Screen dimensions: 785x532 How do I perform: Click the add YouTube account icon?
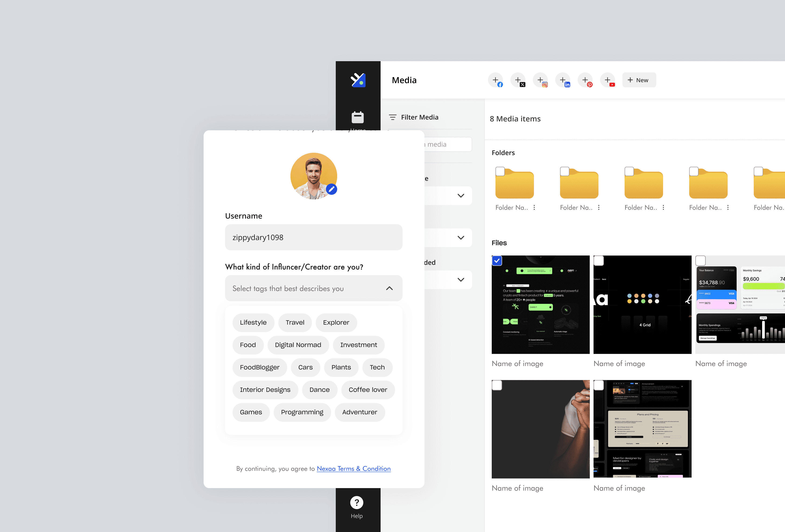pos(608,80)
